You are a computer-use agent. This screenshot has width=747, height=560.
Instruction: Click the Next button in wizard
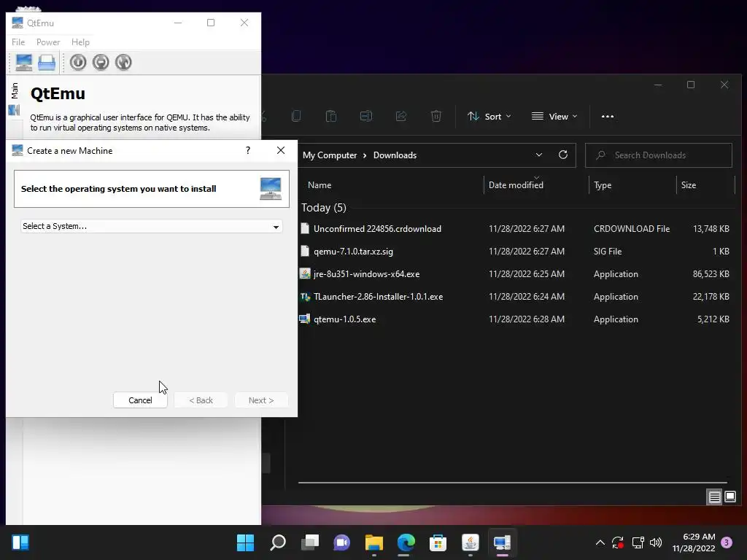click(x=261, y=400)
